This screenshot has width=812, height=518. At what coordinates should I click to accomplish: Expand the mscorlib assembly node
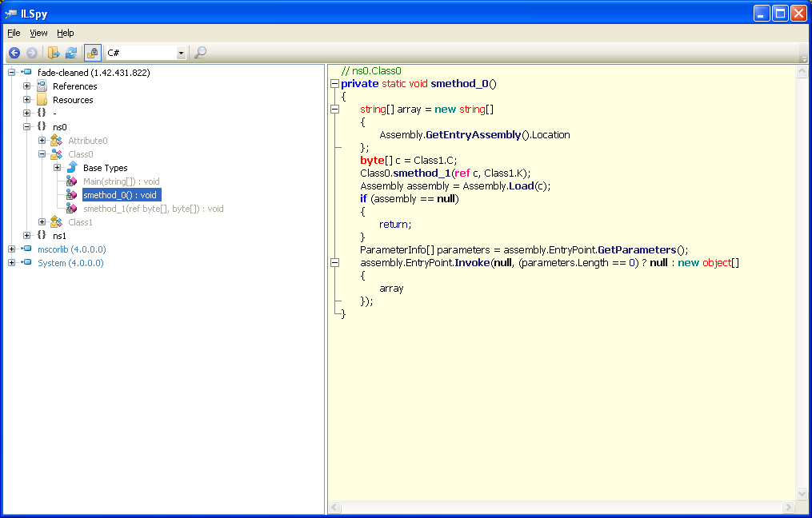[x=11, y=249]
